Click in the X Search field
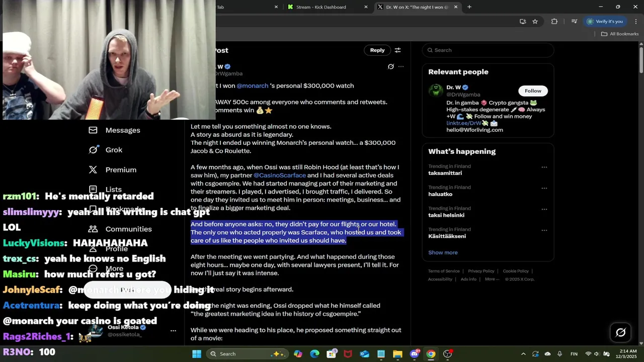This screenshot has width=644, height=362. pos(488,50)
